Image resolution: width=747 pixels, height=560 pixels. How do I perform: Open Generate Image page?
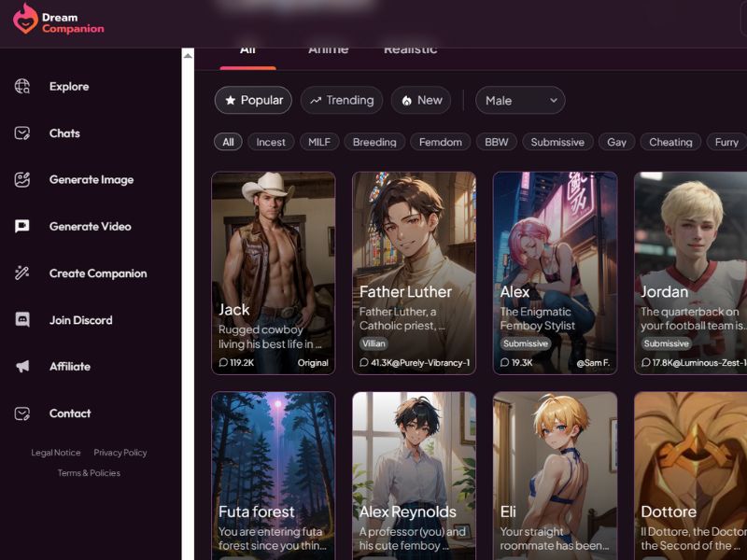(x=91, y=179)
